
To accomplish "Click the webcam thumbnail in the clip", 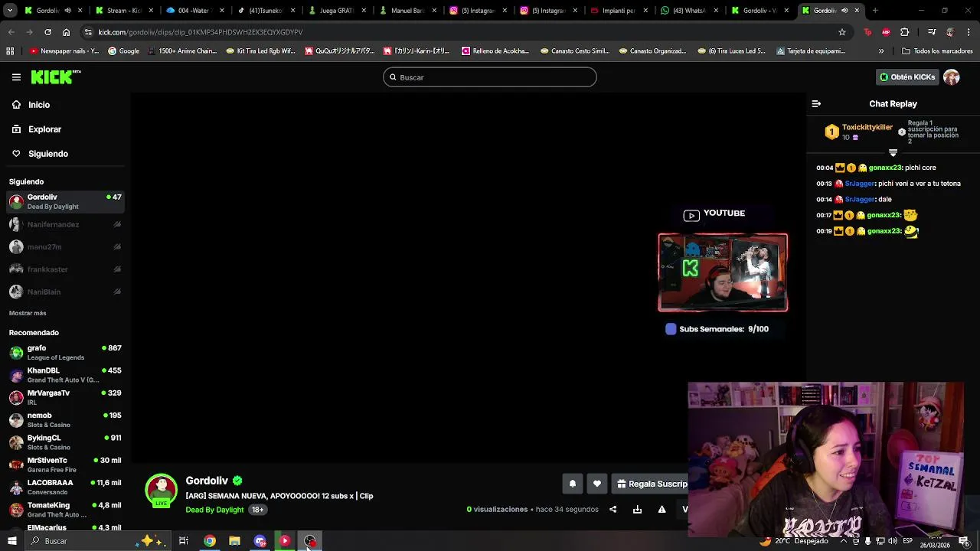I will tap(723, 272).
